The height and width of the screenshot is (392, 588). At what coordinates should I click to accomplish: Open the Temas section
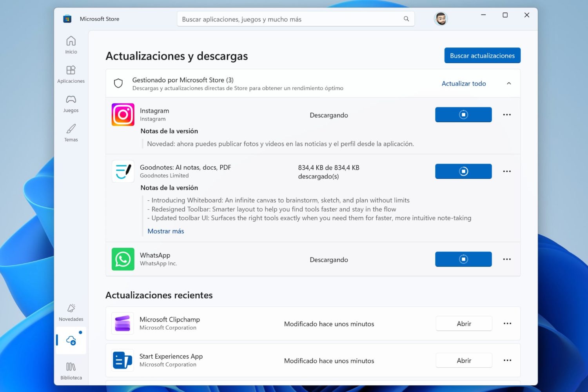pos(71,132)
